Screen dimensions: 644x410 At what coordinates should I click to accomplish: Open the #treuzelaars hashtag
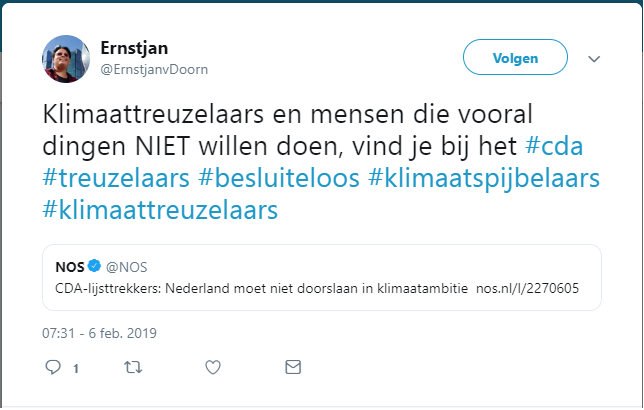coord(116,178)
